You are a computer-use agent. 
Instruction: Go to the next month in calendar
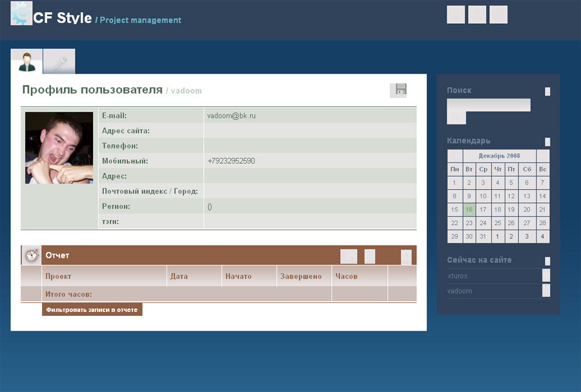click(543, 156)
